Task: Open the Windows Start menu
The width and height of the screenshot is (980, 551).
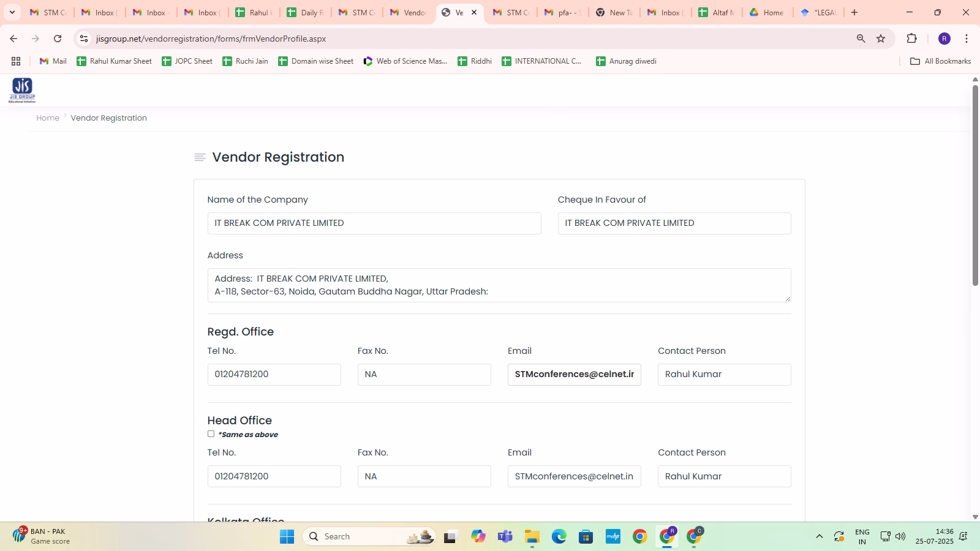Action: coord(287,537)
